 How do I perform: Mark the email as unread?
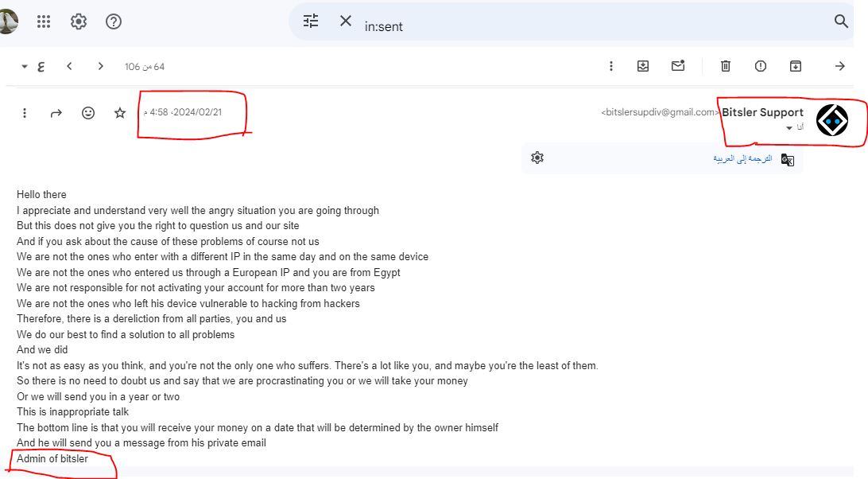678,66
